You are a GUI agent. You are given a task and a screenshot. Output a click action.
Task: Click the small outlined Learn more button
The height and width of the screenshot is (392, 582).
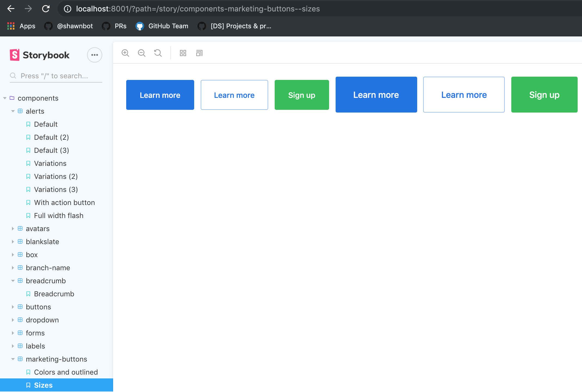click(234, 95)
